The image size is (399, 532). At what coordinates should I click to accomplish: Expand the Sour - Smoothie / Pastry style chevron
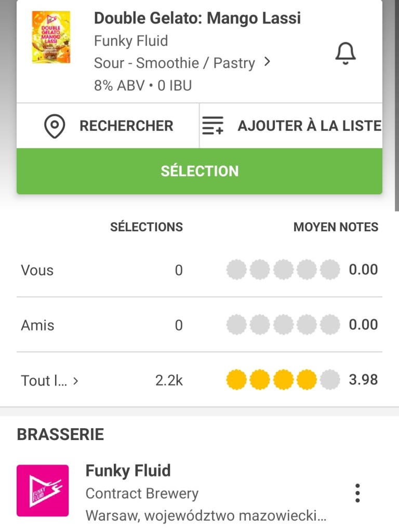click(267, 62)
